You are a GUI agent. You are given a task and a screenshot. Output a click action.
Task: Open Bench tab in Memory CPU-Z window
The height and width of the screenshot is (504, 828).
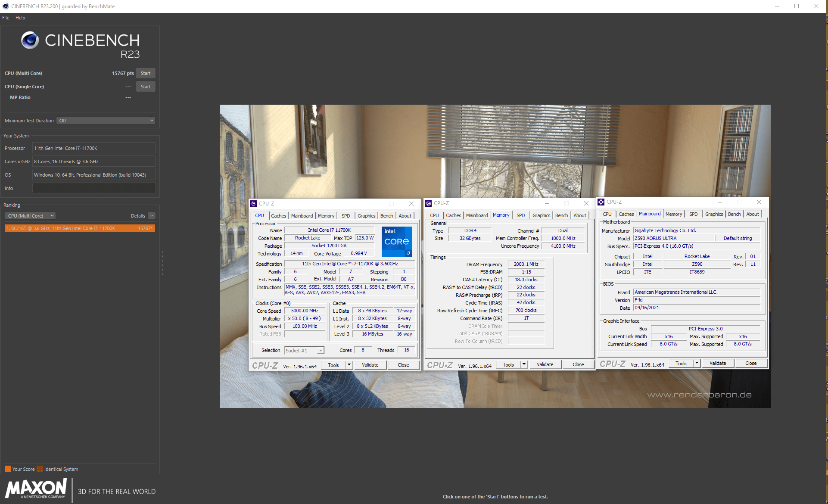click(x=562, y=215)
